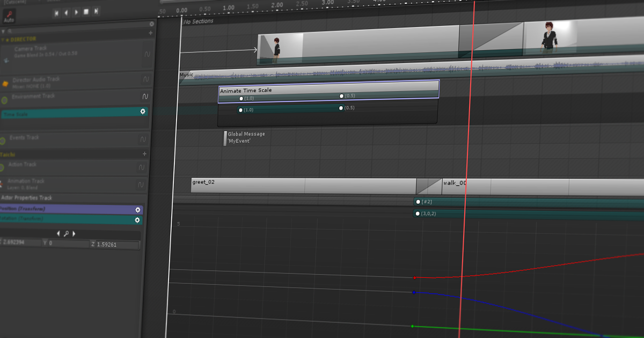Go to the next keyframe arrow
This screenshot has height=338, width=644.
click(x=74, y=234)
